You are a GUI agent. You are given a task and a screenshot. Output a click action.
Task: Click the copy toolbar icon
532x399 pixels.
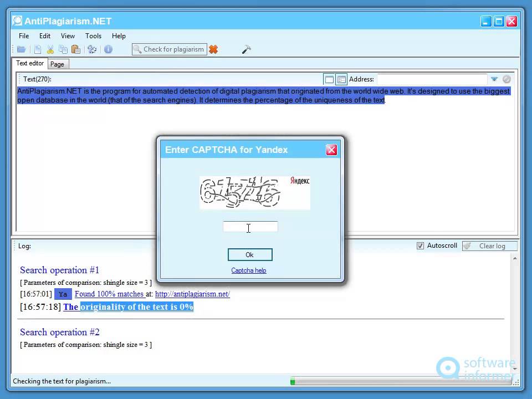(63, 49)
